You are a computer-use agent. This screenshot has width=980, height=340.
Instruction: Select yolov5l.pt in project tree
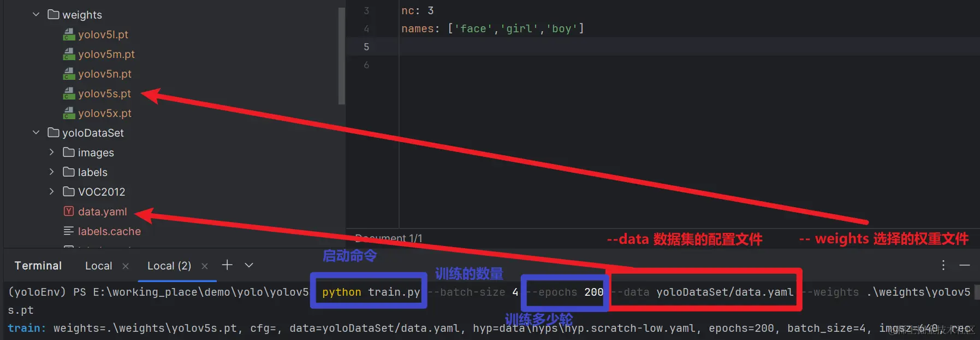pos(103,34)
